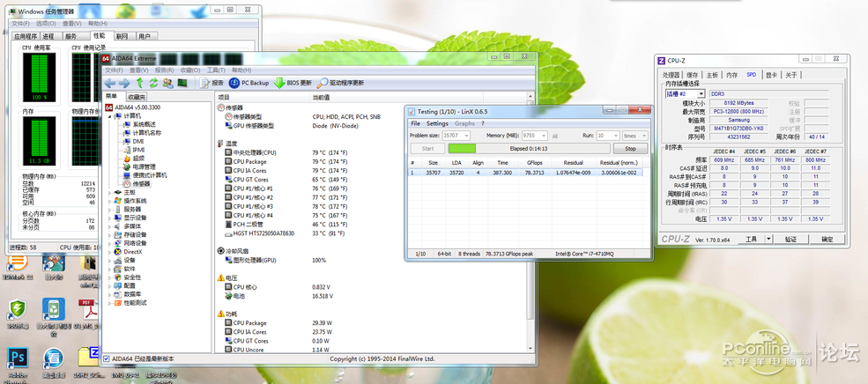Switch to Task Manager 联网 tab

click(x=122, y=36)
